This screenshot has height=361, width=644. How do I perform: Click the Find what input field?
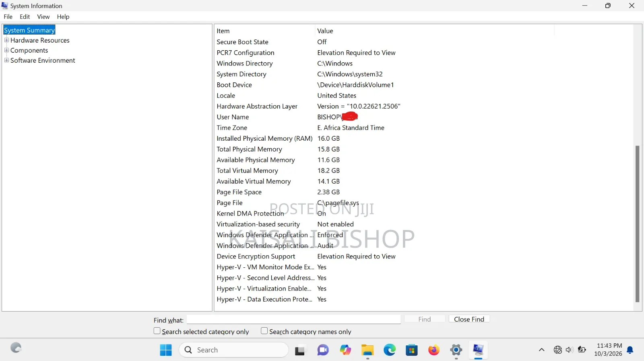pyautogui.click(x=294, y=319)
